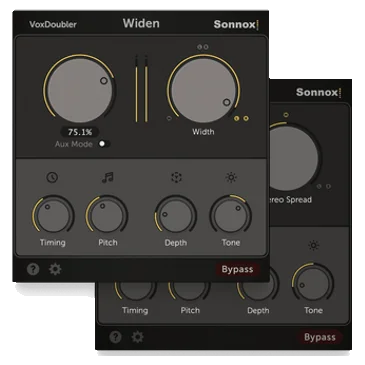Click the yellow double-circle icon right of Width knob

(241, 118)
